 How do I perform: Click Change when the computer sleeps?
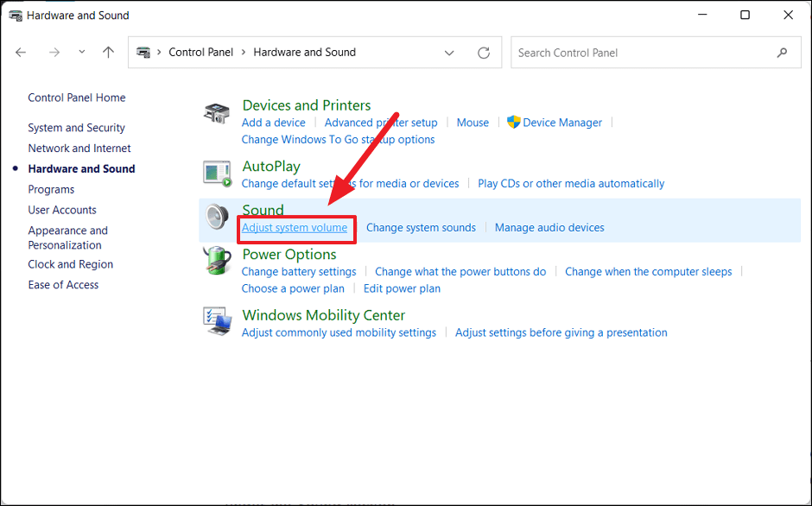(x=649, y=272)
